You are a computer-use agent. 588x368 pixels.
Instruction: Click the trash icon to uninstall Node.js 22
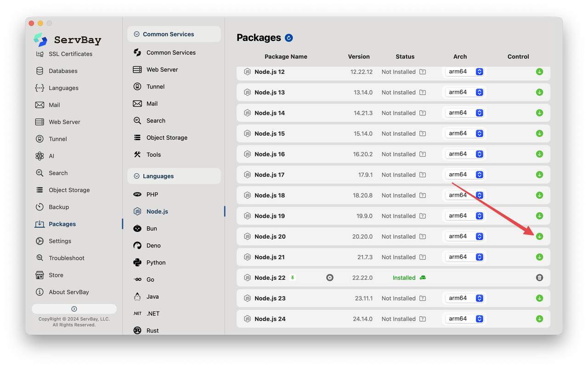click(x=539, y=277)
